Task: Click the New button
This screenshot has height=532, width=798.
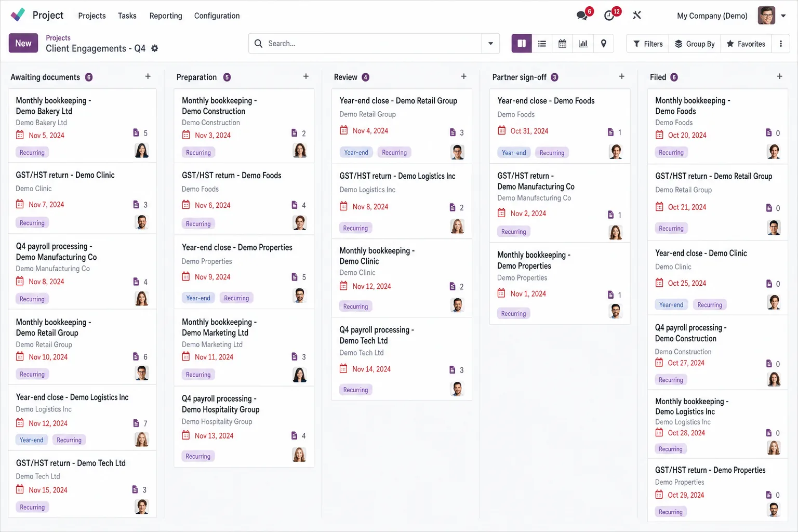Action: coord(23,43)
